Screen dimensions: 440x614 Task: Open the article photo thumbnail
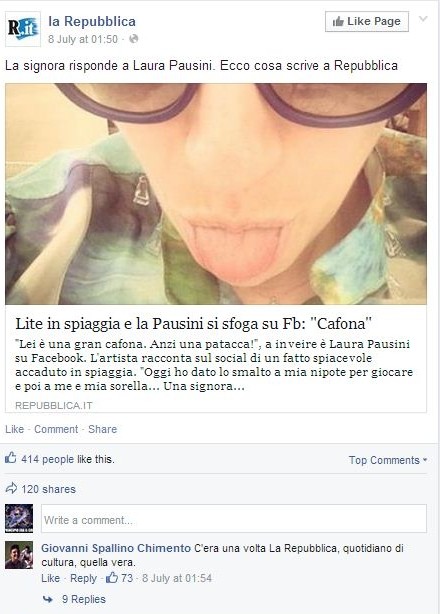pyautogui.click(x=216, y=194)
